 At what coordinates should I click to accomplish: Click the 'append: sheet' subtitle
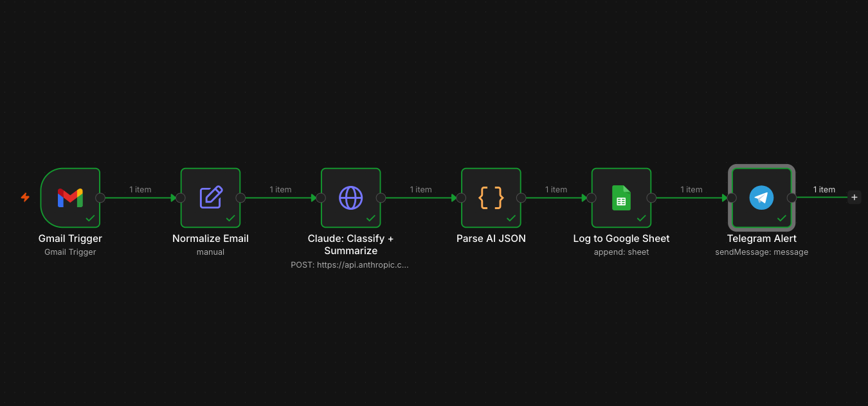tap(621, 252)
